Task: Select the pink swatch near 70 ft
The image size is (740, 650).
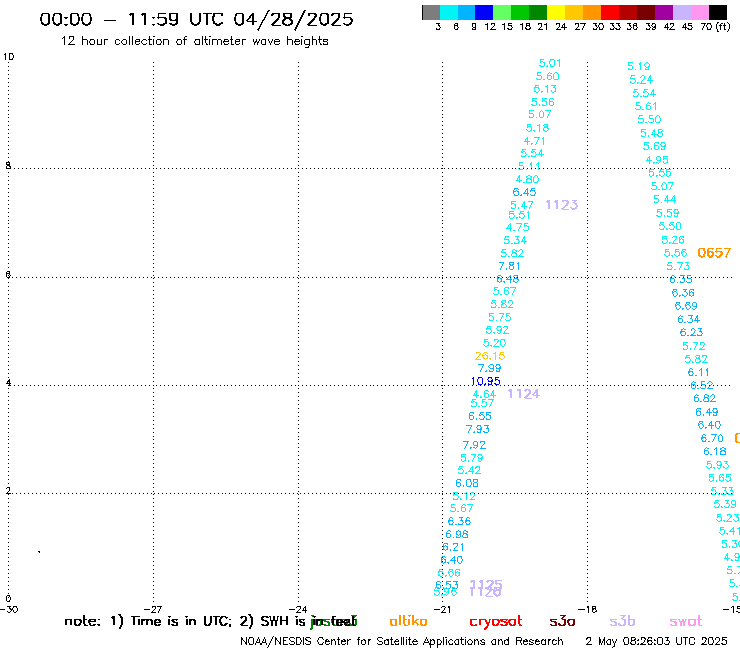Action: click(x=699, y=12)
